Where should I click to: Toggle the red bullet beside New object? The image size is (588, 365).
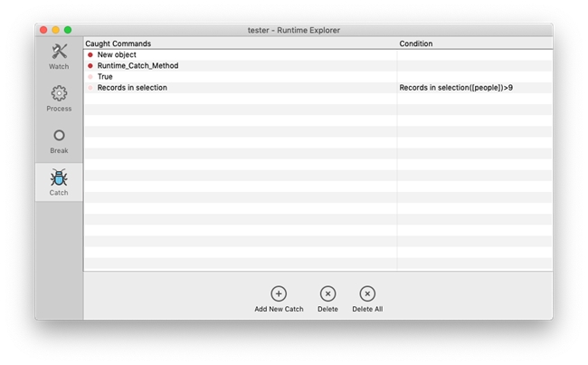pyautogui.click(x=90, y=55)
